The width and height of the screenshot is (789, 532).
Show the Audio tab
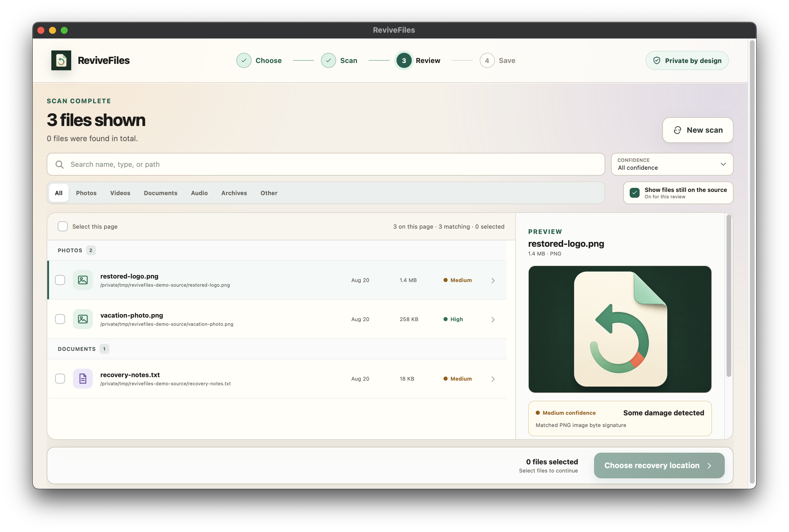(x=199, y=193)
